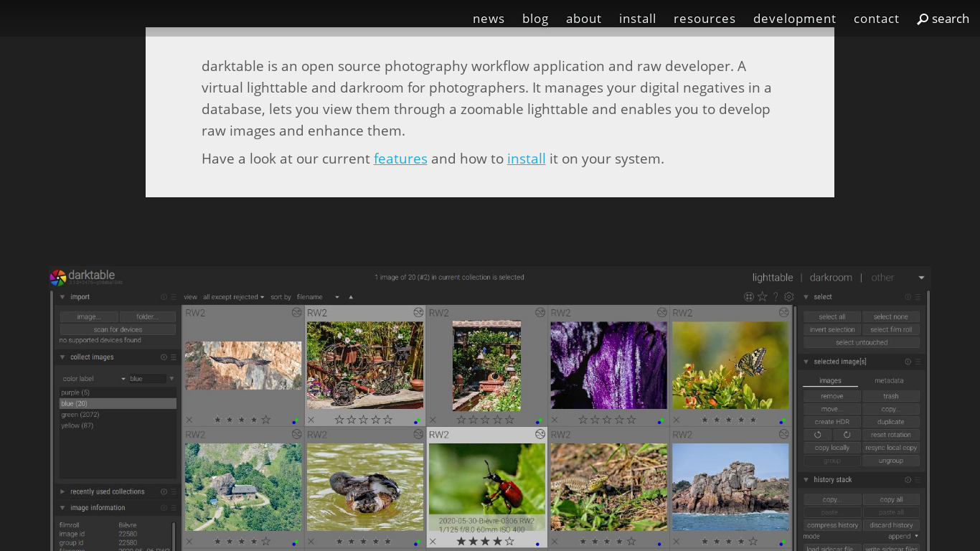Screen dimensions: 980x551
Task: Open the resources menu item
Action: pos(705,19)
